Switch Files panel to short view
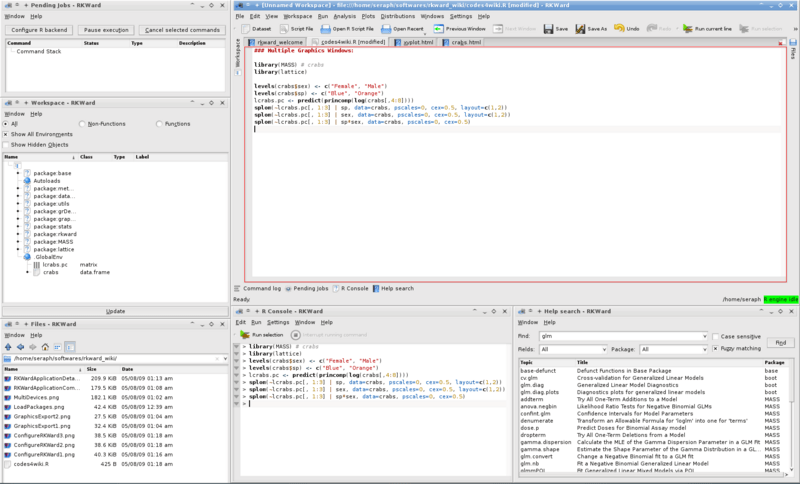The image size is (800, 484). (57, 347)
